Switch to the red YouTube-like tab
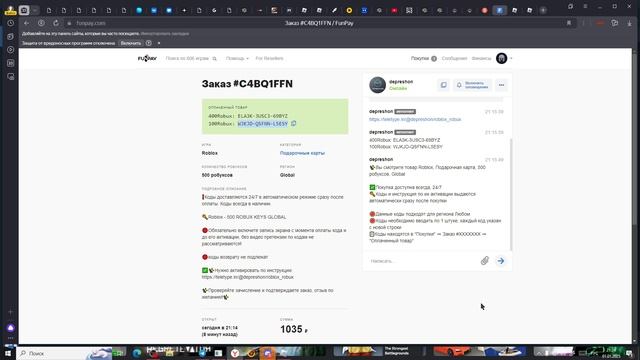The image size is (640, 360). (x=394, y=10)
